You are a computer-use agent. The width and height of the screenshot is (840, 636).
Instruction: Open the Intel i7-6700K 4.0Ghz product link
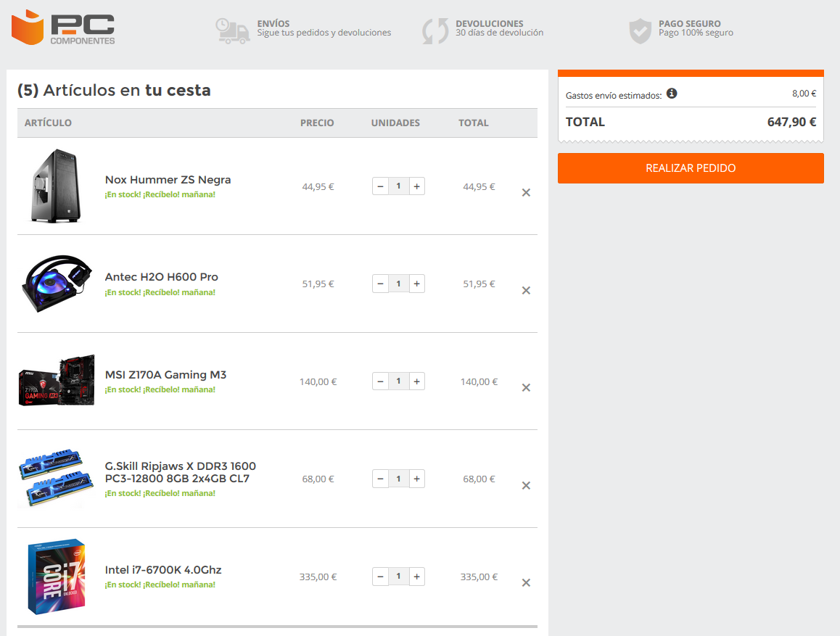coord(163,569)
